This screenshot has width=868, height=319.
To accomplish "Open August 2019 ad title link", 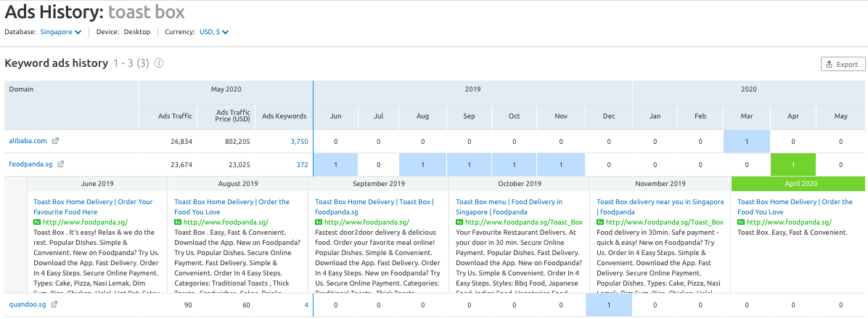I will (x=232, y=207).
